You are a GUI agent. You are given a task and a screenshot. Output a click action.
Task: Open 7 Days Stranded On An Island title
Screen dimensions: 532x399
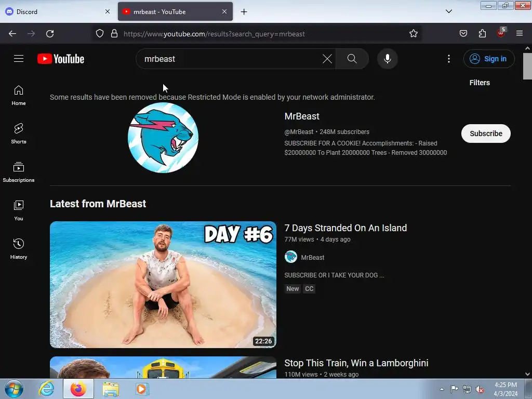click(345, 228)
